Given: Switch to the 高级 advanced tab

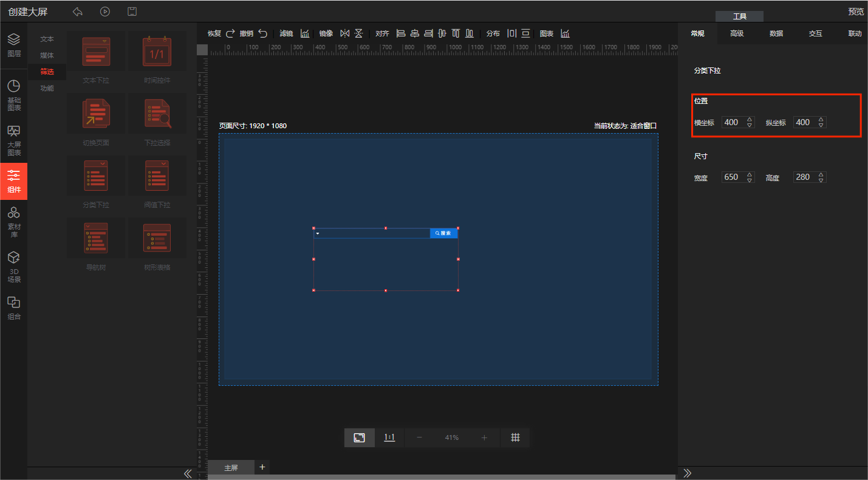Looking at the screenshot, I should 737,33.
